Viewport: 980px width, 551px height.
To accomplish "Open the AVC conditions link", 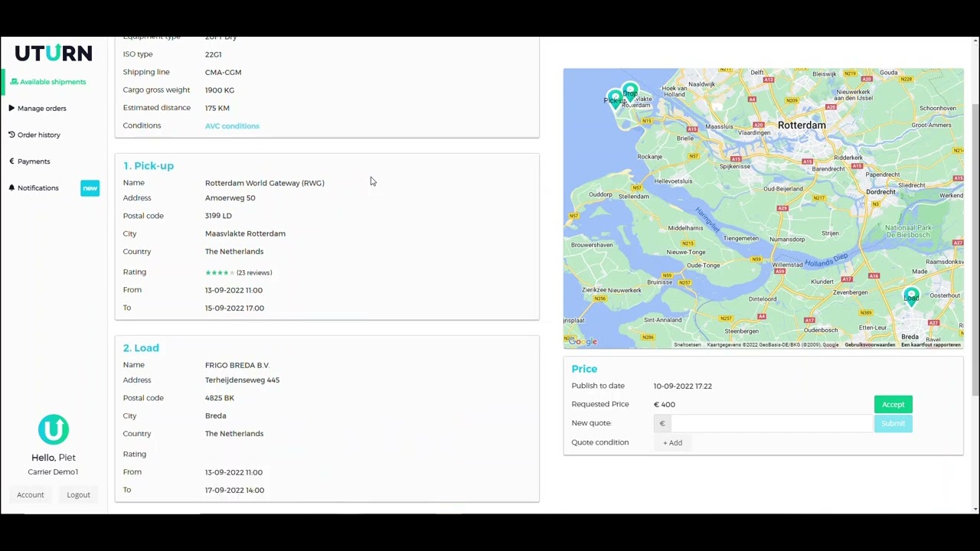I will pos(232,126).
